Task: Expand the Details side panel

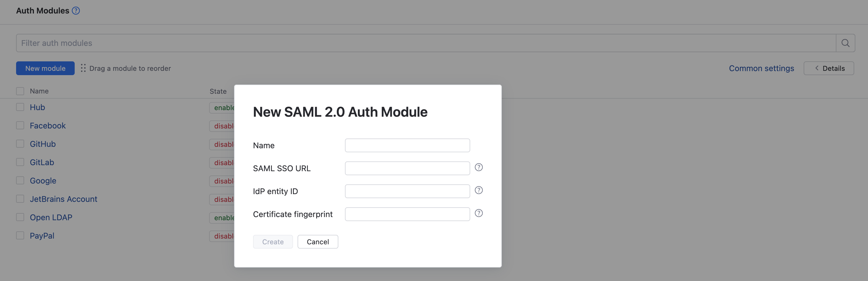Action: 828,68
